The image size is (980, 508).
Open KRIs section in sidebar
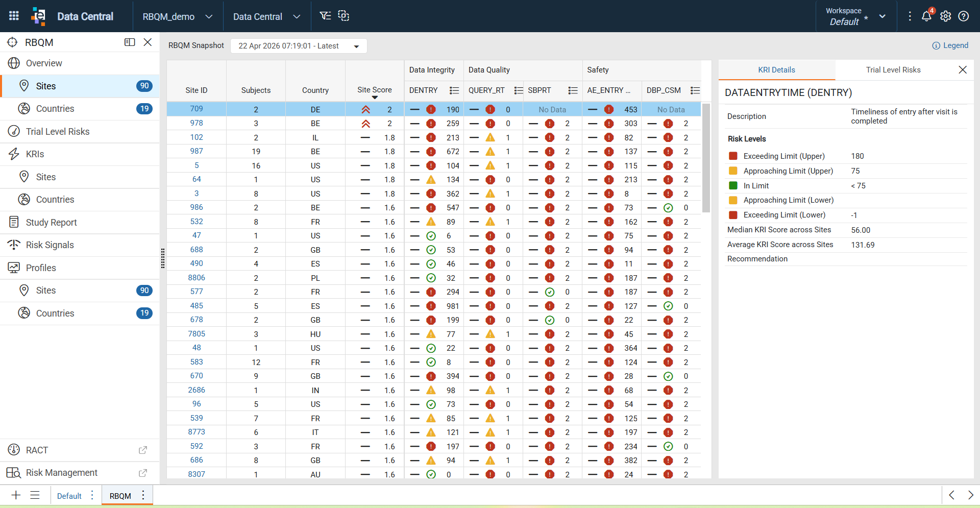pos(80,154)
